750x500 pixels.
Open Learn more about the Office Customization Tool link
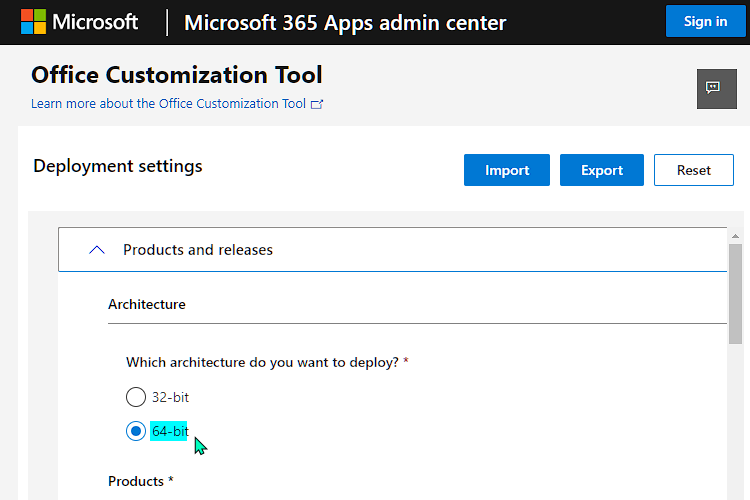coord(168,104)
